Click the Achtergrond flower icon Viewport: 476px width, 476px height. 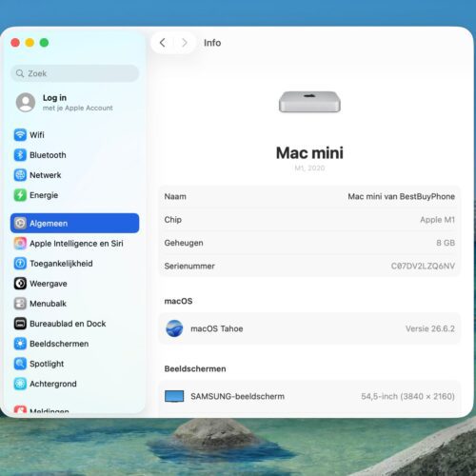click(20, 384)
